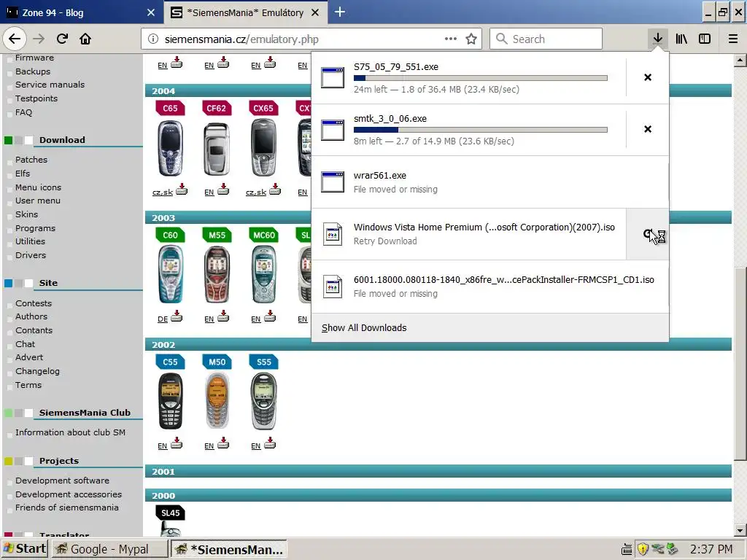Open the Library toolbar icon
The height and width of the screenshot is (560, 747).
point(681,39)
